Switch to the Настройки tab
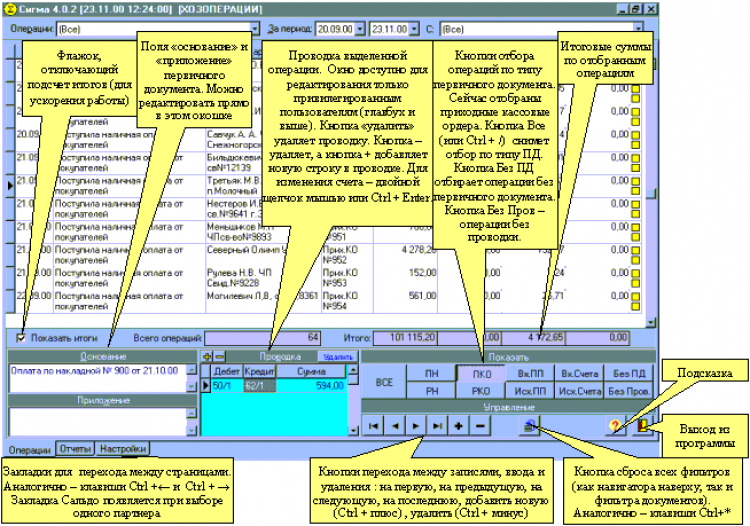Viewport: 750px width, 526px height. point(123,449)
